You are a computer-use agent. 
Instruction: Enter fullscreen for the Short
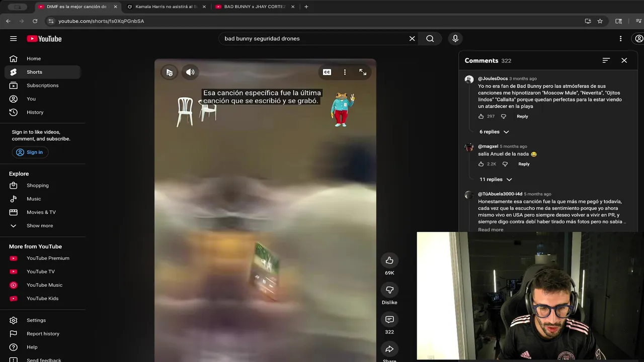(x=363, y=72)
